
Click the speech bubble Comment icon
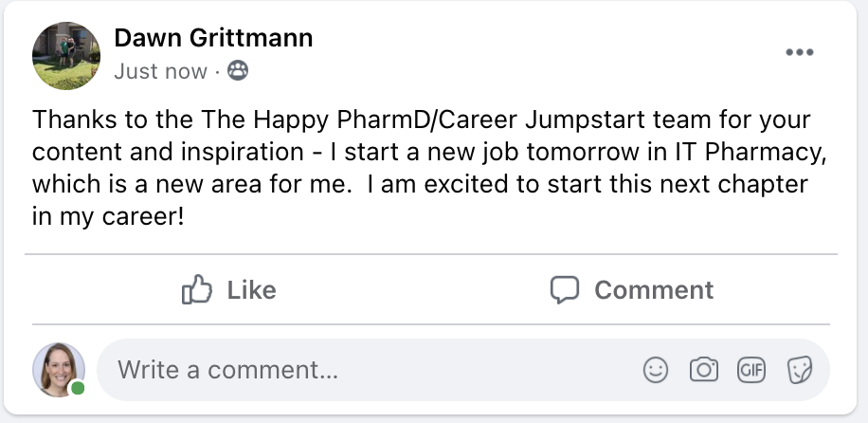click(x=565, y=289)
